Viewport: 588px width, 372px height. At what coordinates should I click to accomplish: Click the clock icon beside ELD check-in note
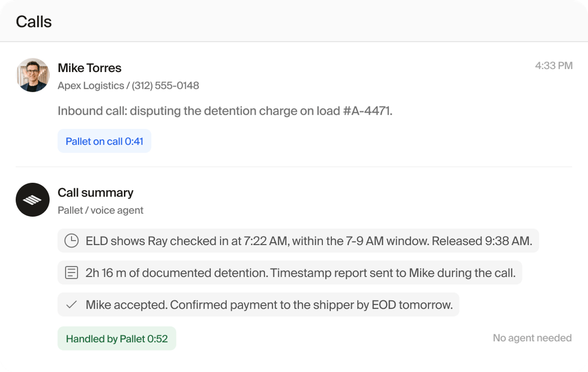[72, 241]
